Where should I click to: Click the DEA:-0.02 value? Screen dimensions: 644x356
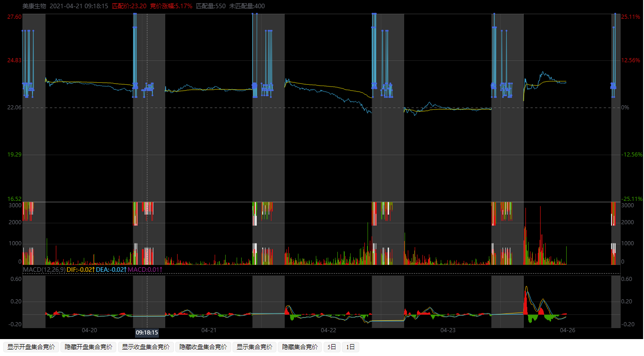coord(111,270)
